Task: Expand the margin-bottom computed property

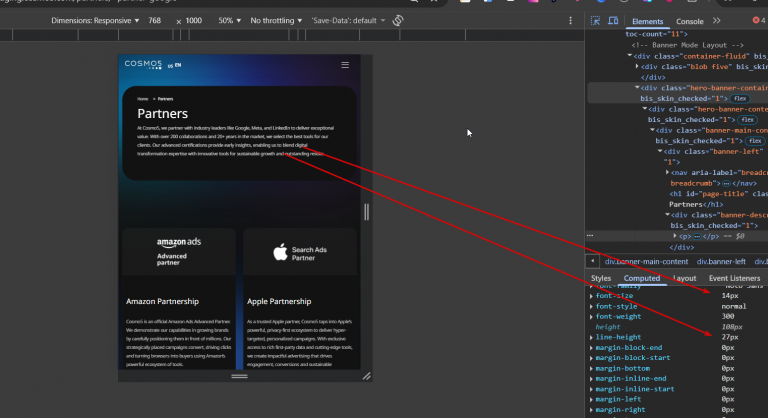Action: [591, 369]
